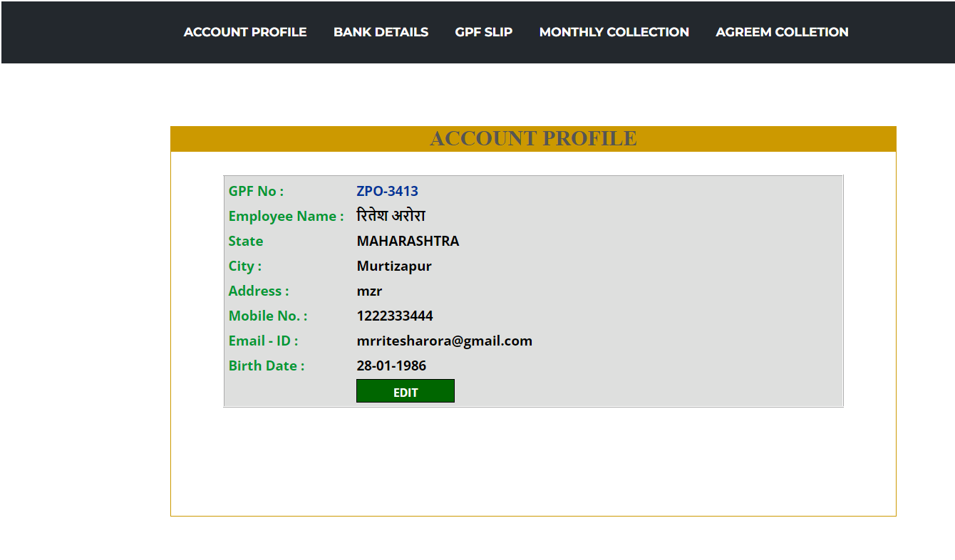Image resolution: width=955 pixels, height=560 pixels.
Task: Open Agreem Colletion from top navigation
Action: 782,32
